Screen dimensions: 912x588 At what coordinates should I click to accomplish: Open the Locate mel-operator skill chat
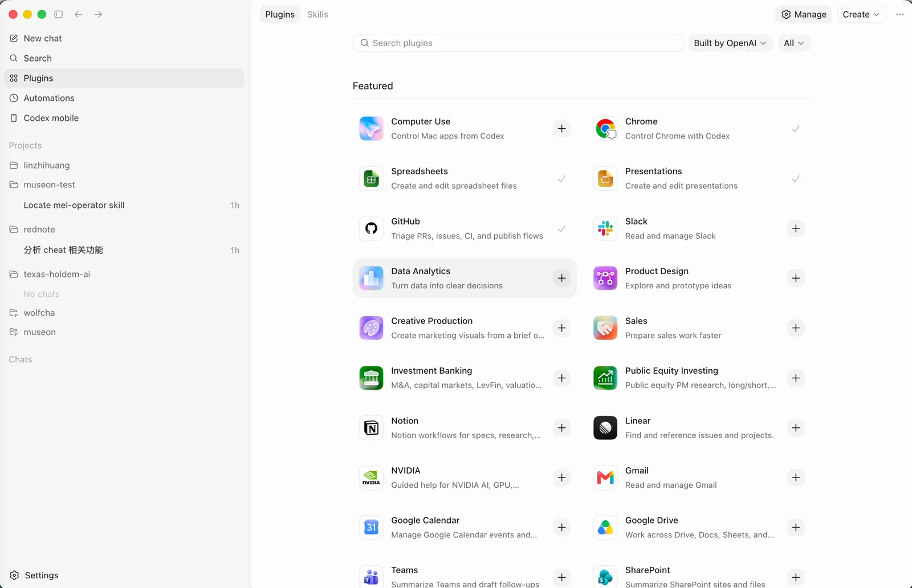click(124, 205)
